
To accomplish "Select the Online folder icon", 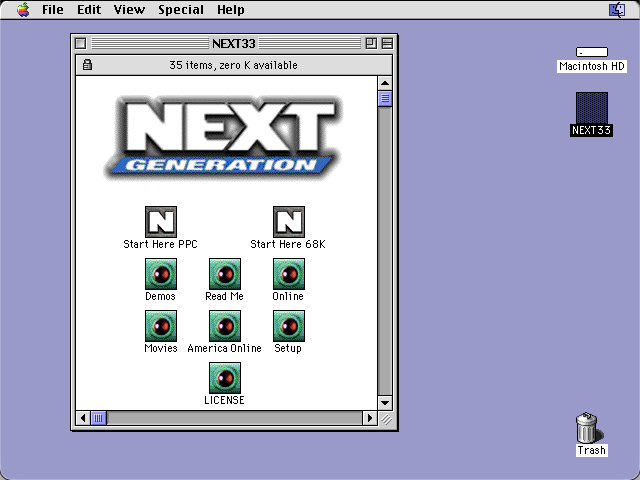I will [289, 274].
